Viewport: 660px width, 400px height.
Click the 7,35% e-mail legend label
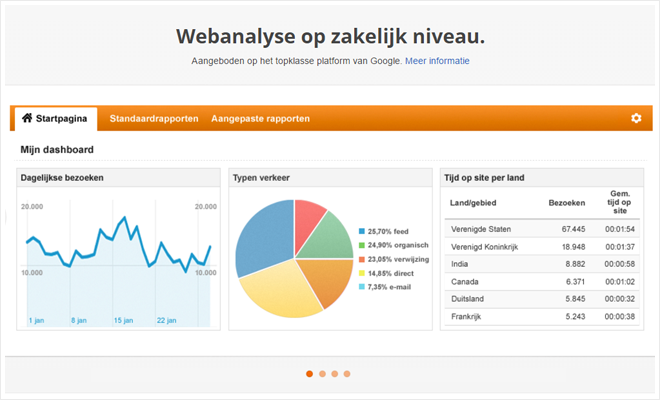[389, 287]
